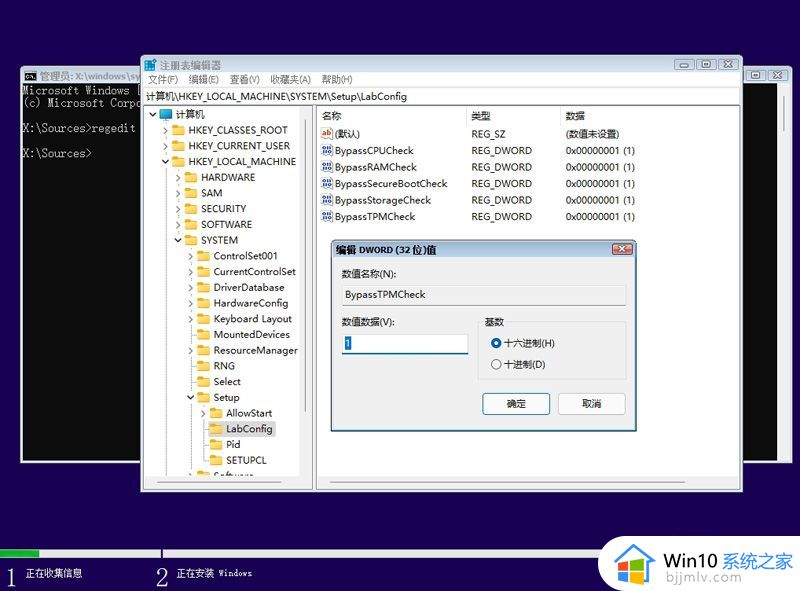This screenshot has height=591, width=800.
Task: Click the values pane horizontal scrollbar
Action: [507, 482]
